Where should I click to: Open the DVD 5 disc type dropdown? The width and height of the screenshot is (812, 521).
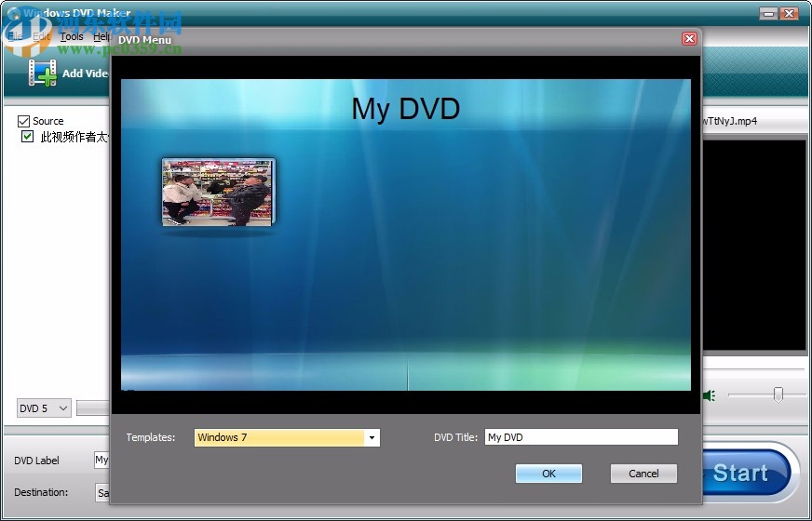pos(44,408)
